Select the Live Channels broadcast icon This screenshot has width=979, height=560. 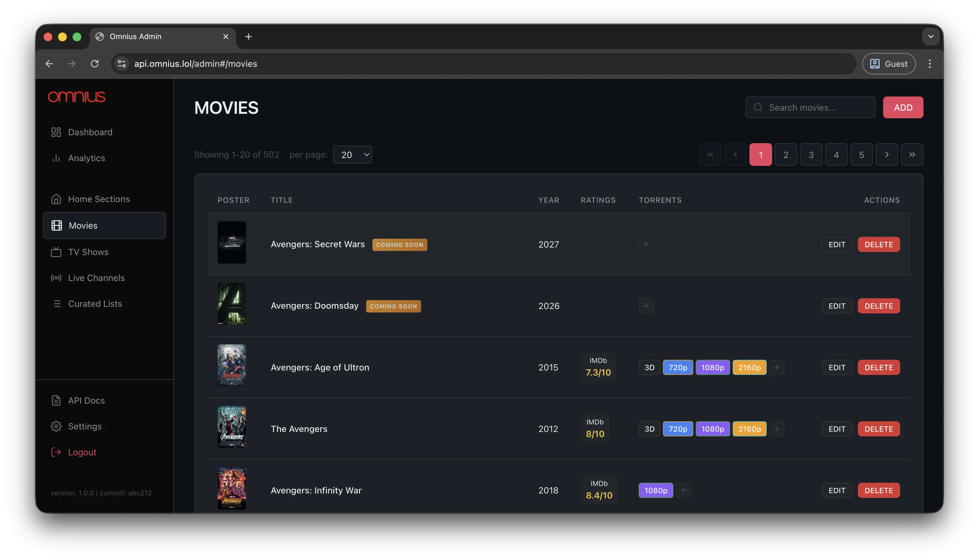pos(56,278)
